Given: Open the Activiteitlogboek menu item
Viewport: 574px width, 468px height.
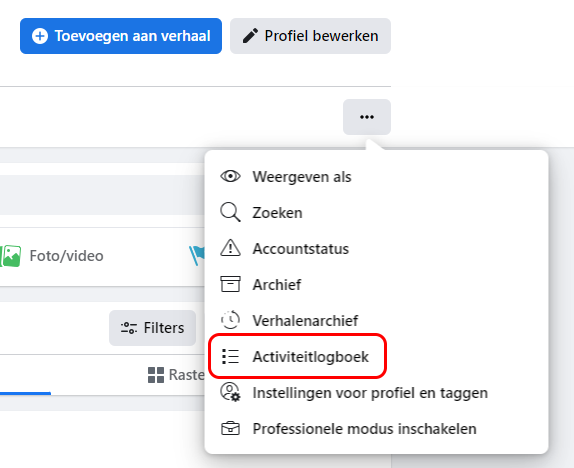Looking at the screenshot, I should 376,356.
